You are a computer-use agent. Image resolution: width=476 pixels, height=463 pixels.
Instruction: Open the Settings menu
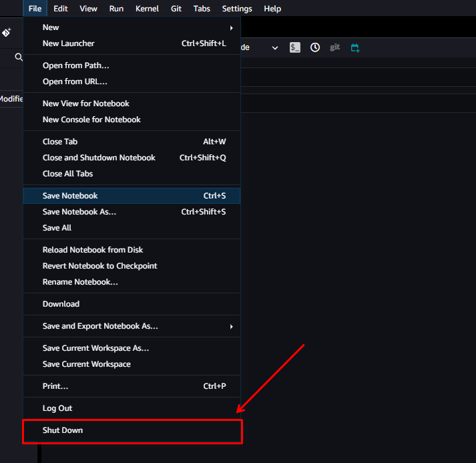click(237, 9)
